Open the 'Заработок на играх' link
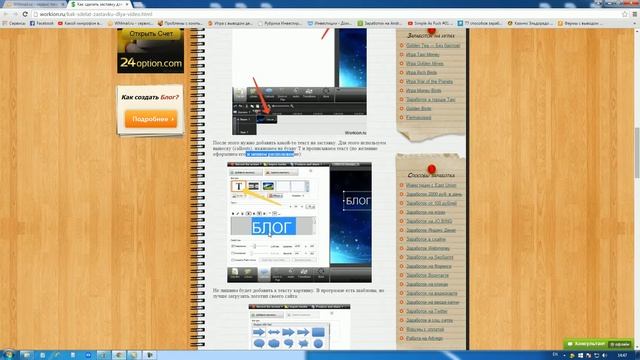The width and height of the screenshot is (640, 360). [426, 212]
